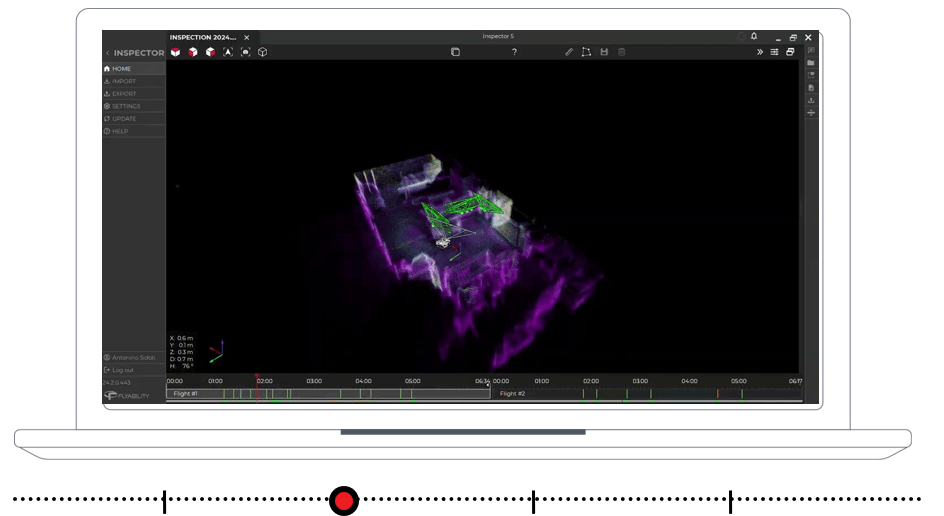Click the red playhead marker on Flight #1
The height and width of the screenshot is (516, 944).
(x=257, y=378)
